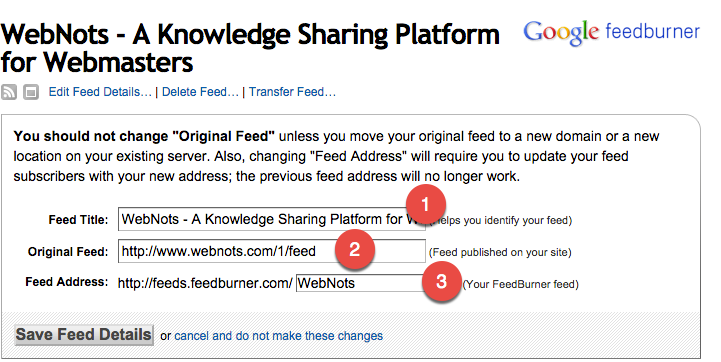The image size is (721, 362).
Task: Focus the Original Feed URL field
Action: (x=272, y=251)
